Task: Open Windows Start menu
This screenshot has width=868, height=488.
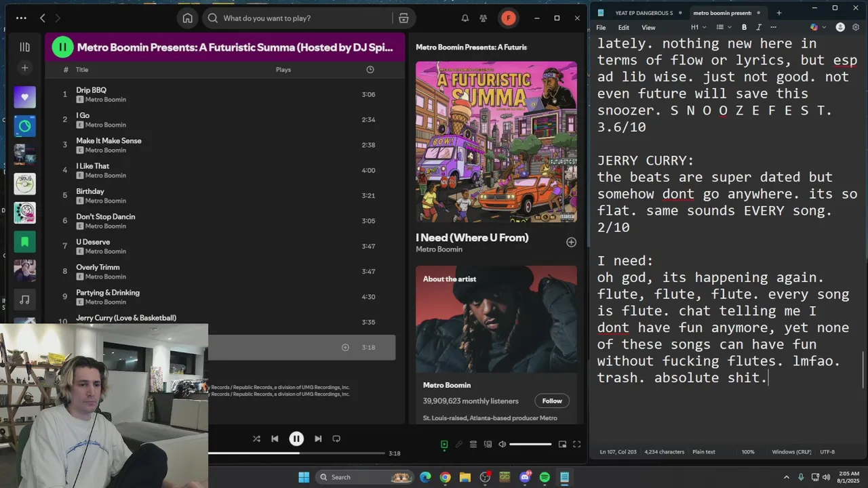Action: tap(304, 477)
